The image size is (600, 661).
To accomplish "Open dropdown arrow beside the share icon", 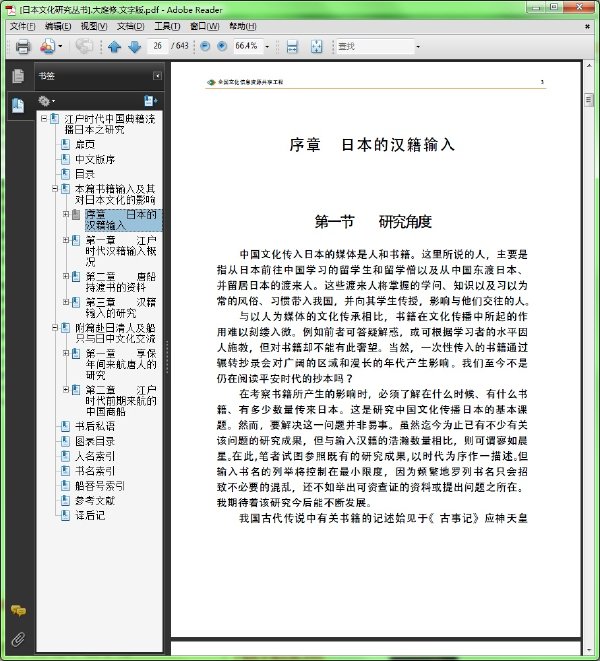I will (x=60, y=46).
